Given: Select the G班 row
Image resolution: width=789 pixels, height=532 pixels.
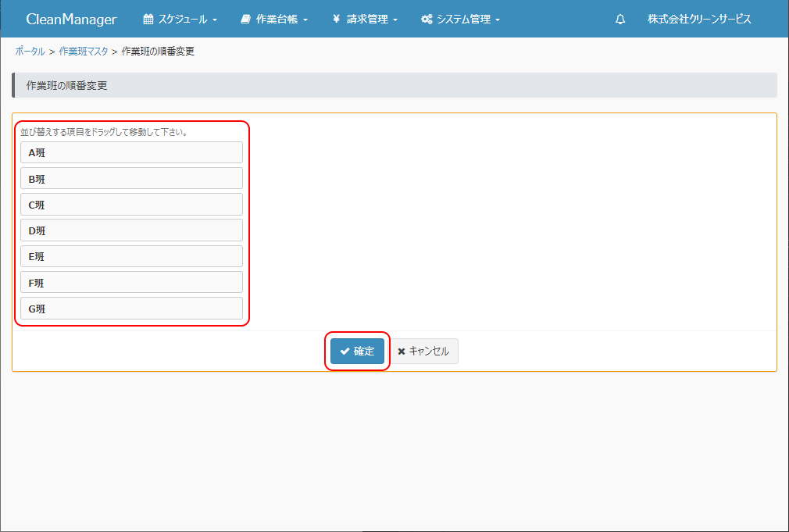Looking at the screenshot, I should click(131, 308).
